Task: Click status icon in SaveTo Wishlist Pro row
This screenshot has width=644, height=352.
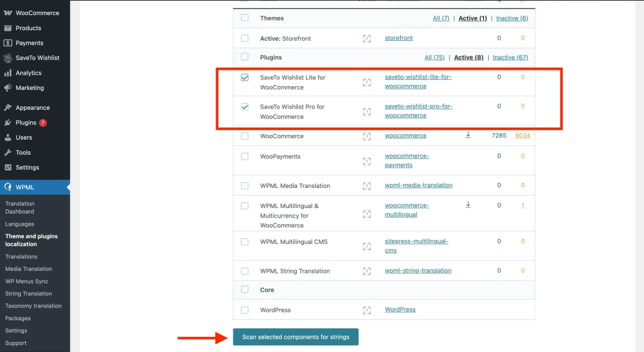Action: pyautogui.click(x=367, y=112)
